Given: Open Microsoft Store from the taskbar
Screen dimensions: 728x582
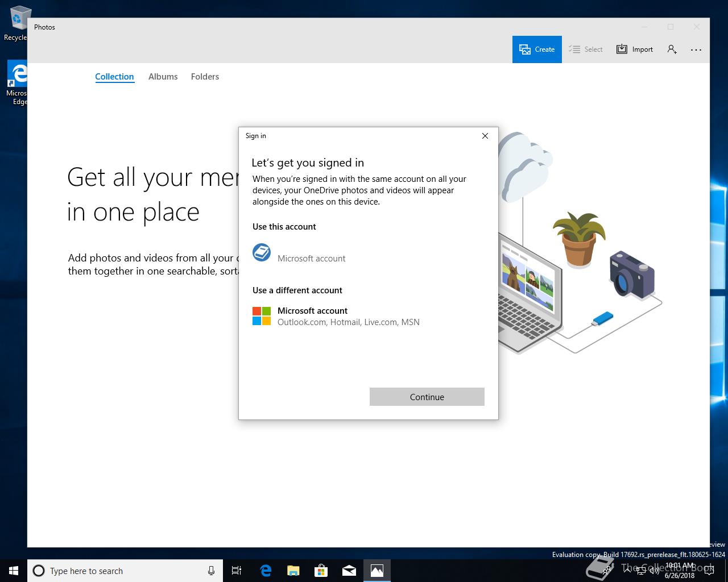Looking at the screenshot, I should 321,571.
